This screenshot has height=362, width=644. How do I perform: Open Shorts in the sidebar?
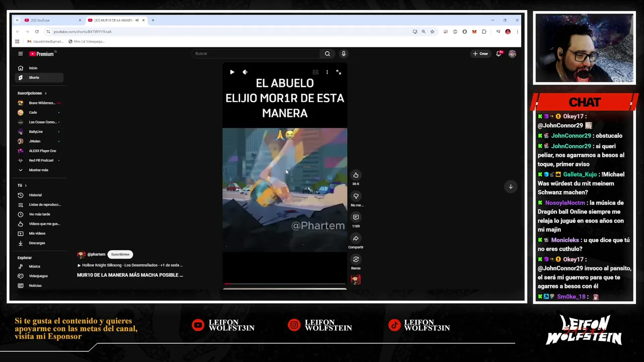pos(39,77)
